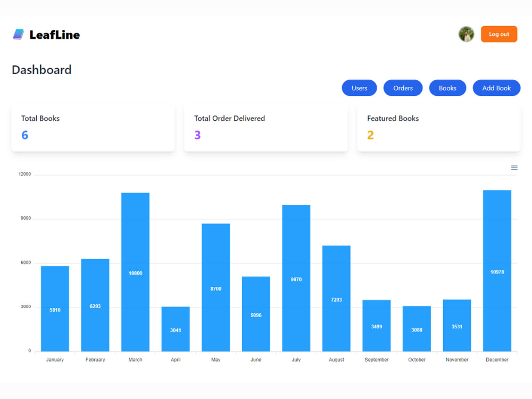Click the Dashboard heading

point(41,70)
